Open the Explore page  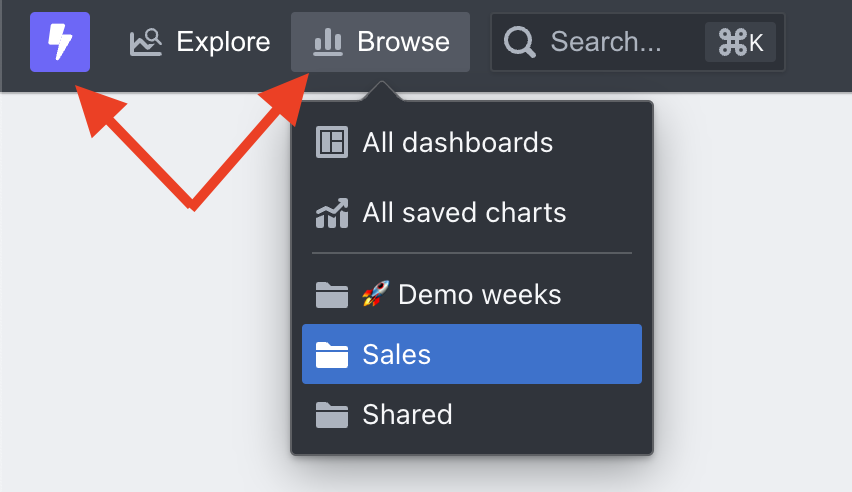click(x=199, y=42)
